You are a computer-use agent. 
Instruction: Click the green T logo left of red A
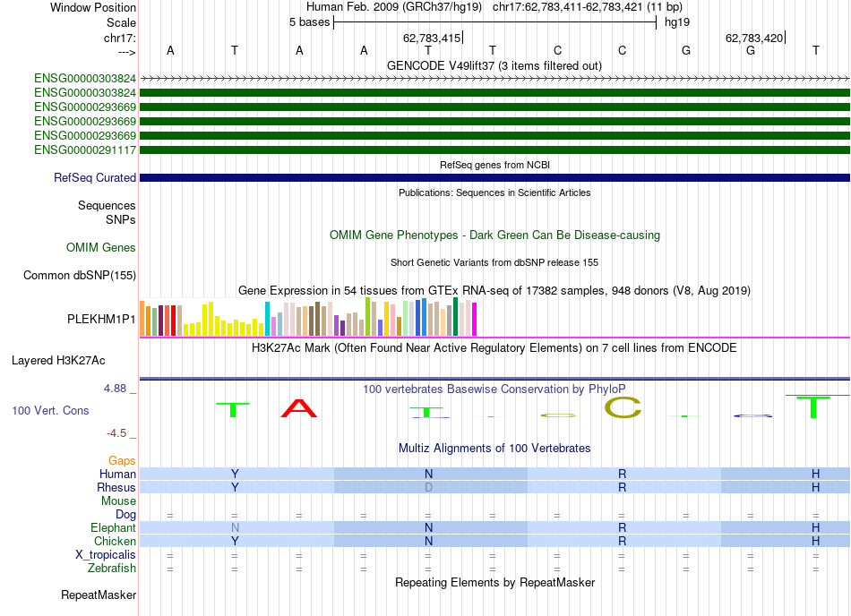coord(233,410)
